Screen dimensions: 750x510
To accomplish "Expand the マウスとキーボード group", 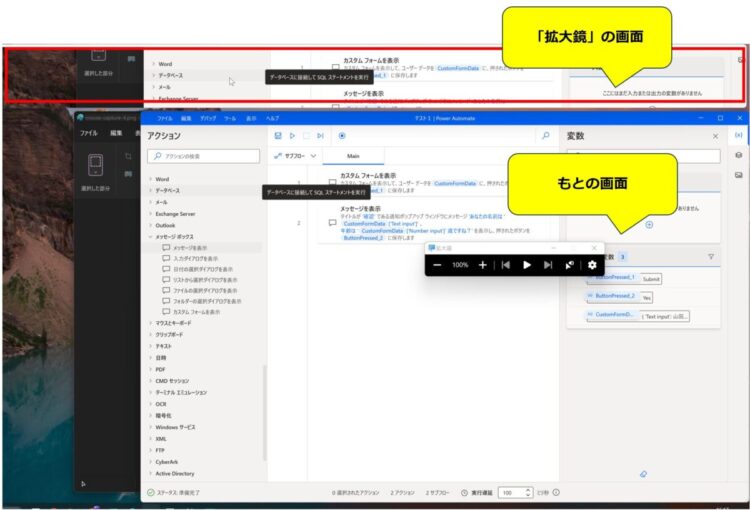I will (150, 323).
